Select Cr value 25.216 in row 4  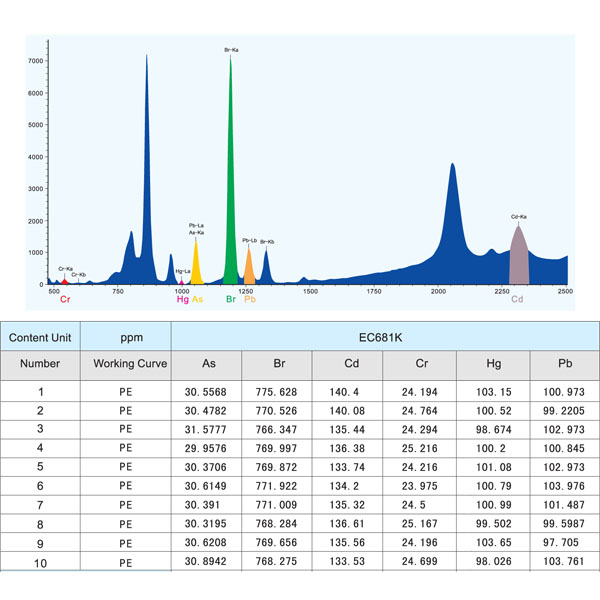[x=420, y=450]
